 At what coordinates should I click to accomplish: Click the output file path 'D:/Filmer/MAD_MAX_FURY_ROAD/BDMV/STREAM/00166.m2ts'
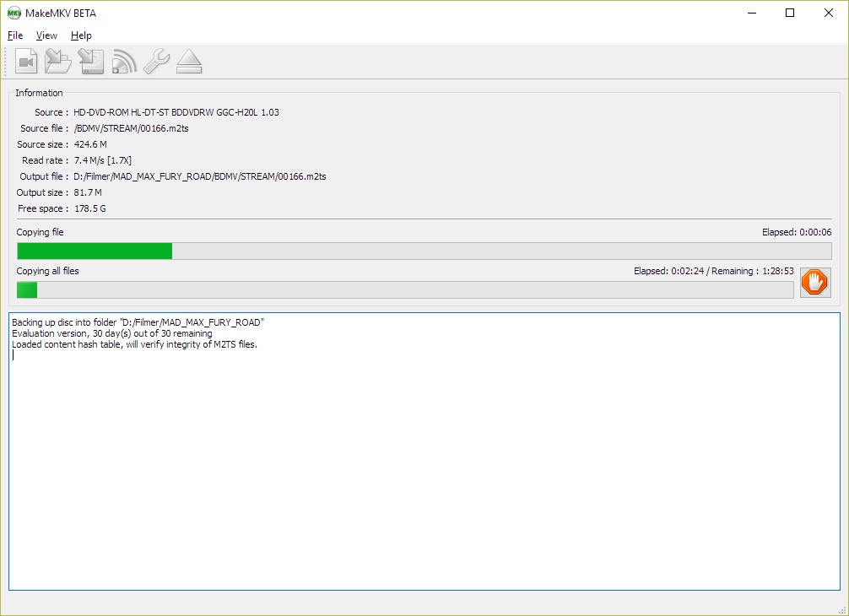[x=200, y=176]
